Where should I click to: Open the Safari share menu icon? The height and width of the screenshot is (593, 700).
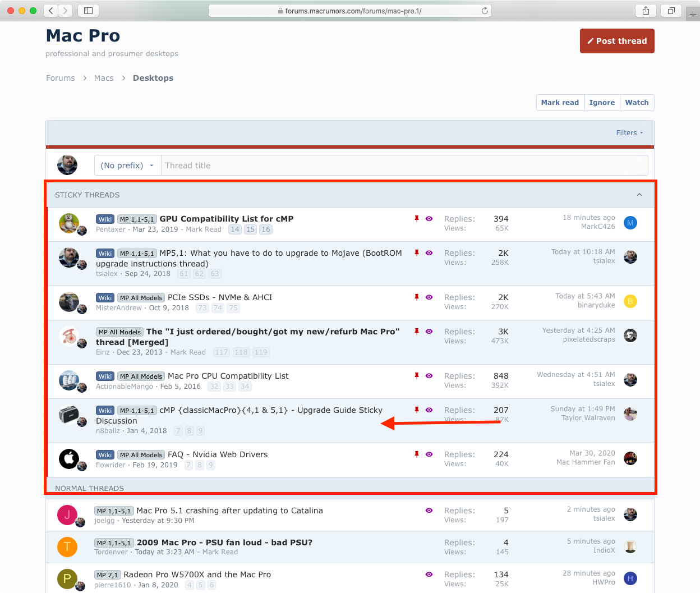pos(646,10)
